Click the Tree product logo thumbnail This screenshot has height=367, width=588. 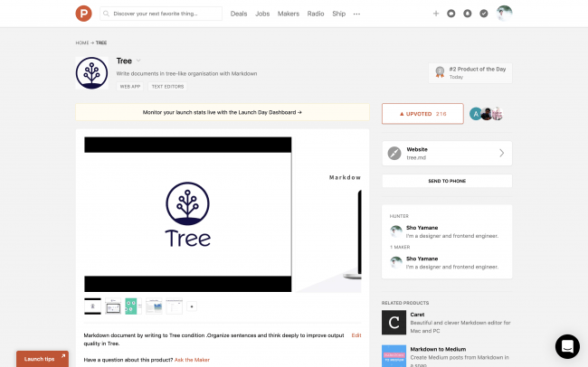pos(92,72)
